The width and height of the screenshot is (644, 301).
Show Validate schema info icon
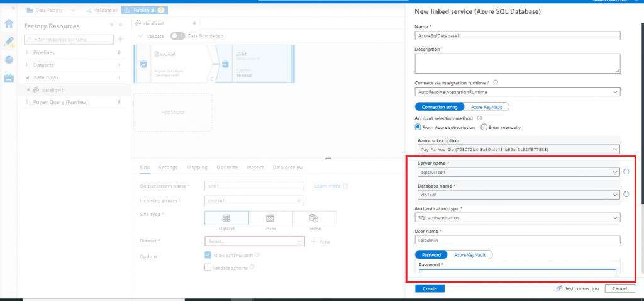pyautogui.click(x=252, y=267)
